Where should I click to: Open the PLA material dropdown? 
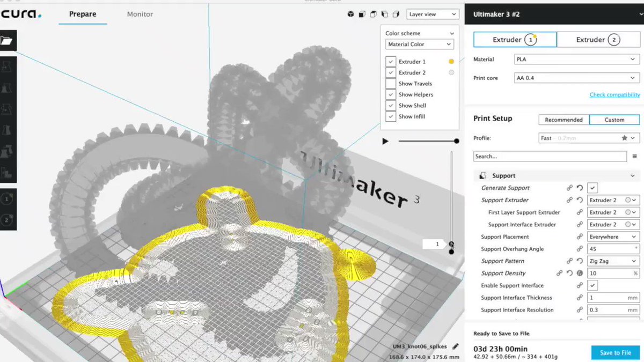576,60
